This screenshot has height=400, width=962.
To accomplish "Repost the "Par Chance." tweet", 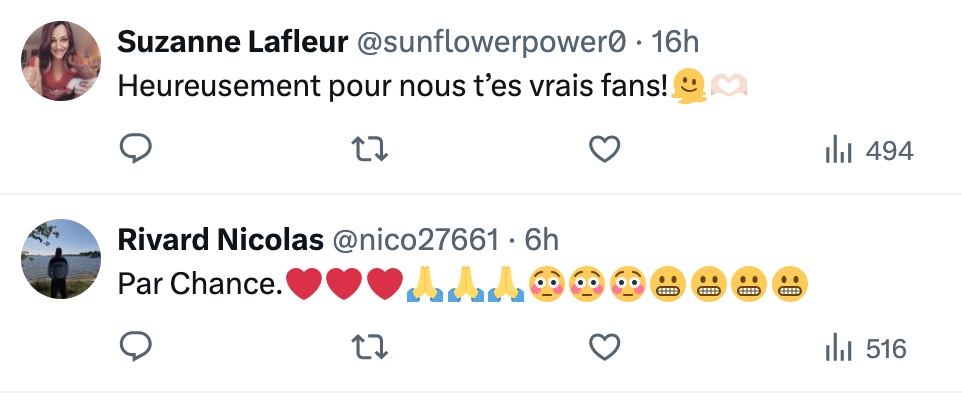I will click(x=371, y=348).
